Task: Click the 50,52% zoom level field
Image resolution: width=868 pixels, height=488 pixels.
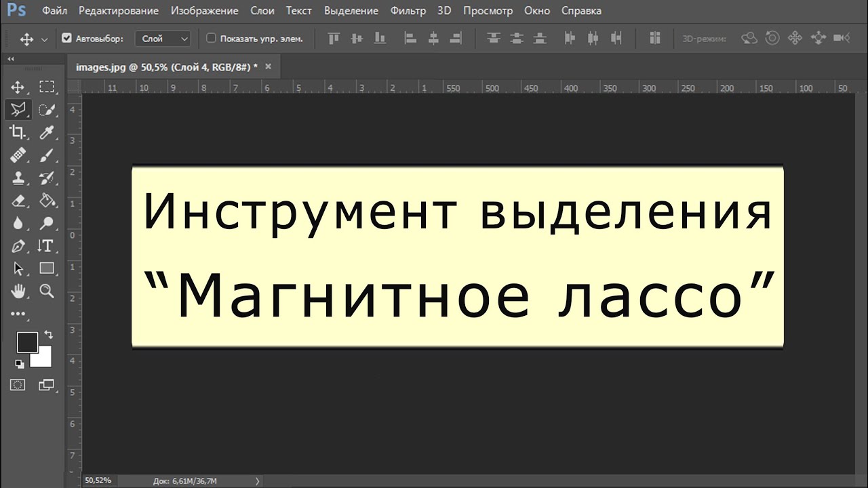Action: [98, 481]
